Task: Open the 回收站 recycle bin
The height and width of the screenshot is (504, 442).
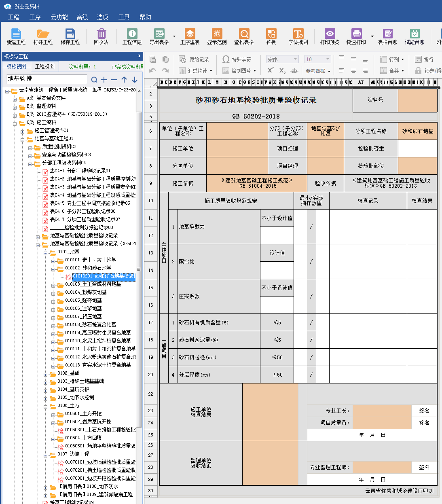Action: point(101,36)
